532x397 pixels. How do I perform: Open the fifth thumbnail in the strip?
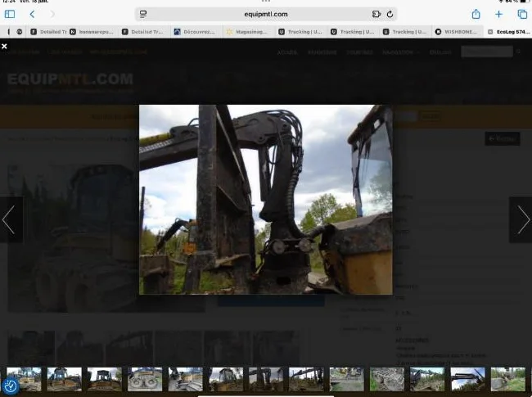(x=185, y=379)
